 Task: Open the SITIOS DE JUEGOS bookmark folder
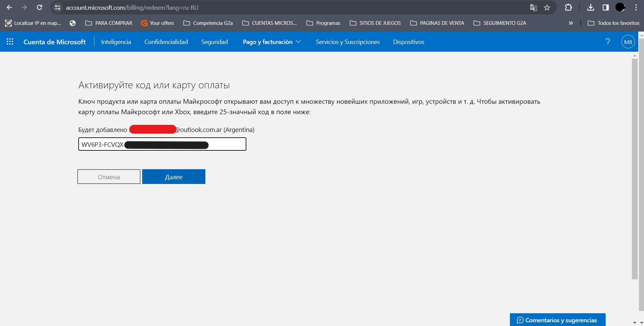click(375, 23)
